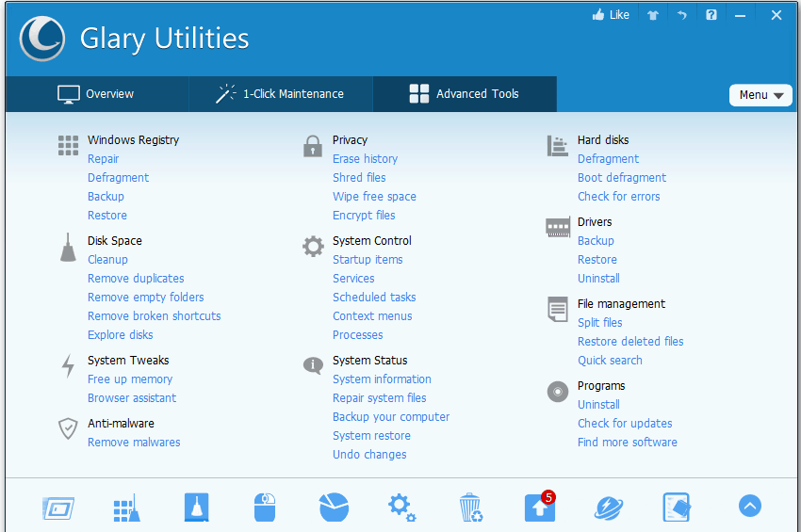
Task: Open System information link
Action: [382, 379]
